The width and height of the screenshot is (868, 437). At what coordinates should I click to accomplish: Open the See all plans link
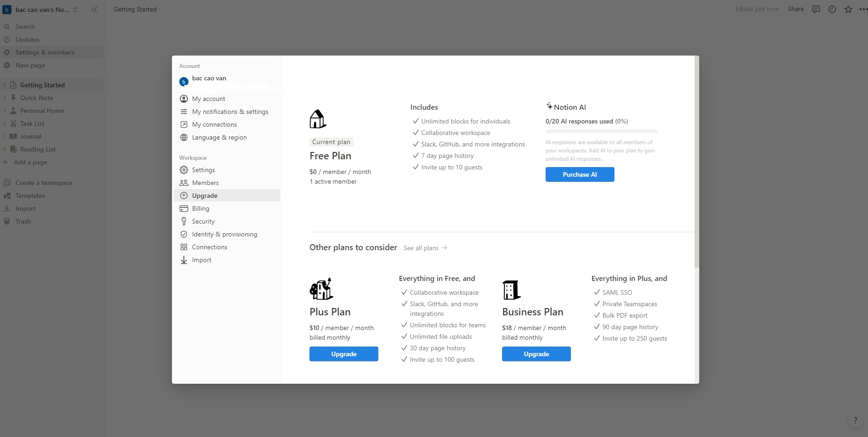coord(426,248)
